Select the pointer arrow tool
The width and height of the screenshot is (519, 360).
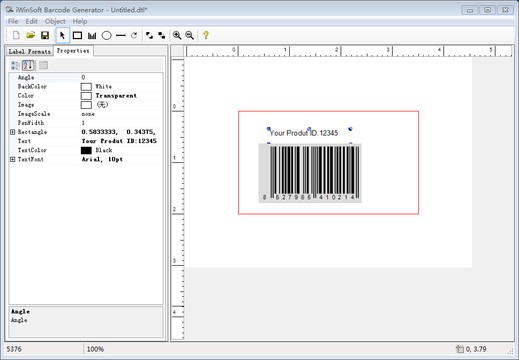point(62,35)
